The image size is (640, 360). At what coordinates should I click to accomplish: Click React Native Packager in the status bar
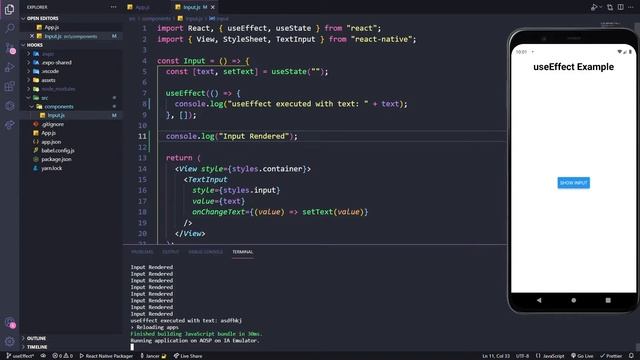tap(106, 356)
